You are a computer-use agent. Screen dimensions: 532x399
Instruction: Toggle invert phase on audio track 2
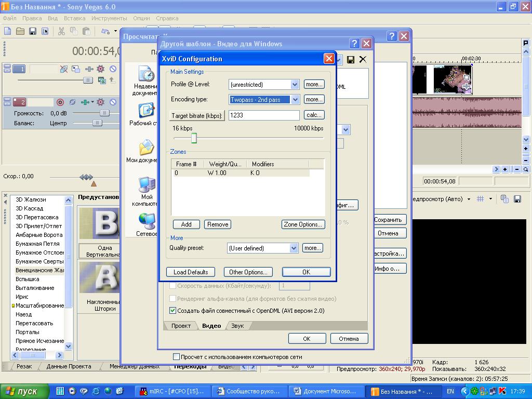point(72,102)
